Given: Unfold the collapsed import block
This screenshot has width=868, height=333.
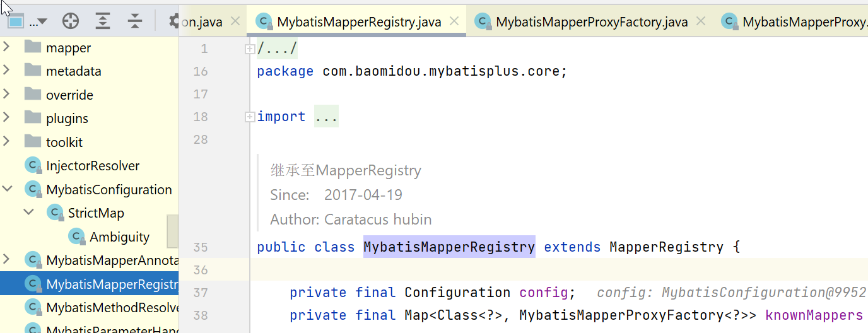Looking at the screenshot, I should click(250, 117).
